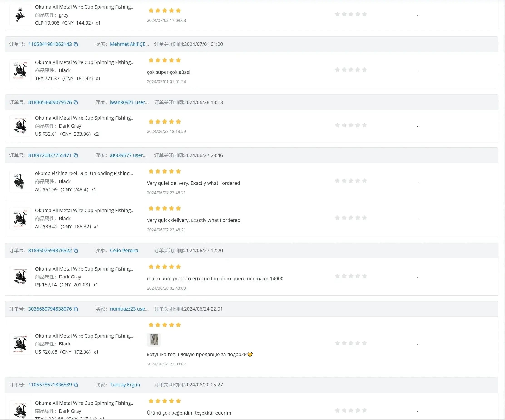Rate Mehmet Akif's order five stars

(x=365, y=70)
